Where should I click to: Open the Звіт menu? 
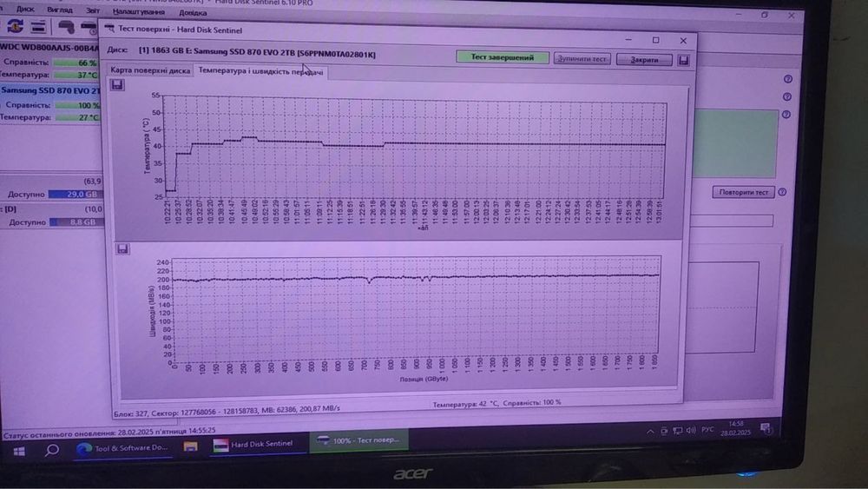tap(93, 10)
